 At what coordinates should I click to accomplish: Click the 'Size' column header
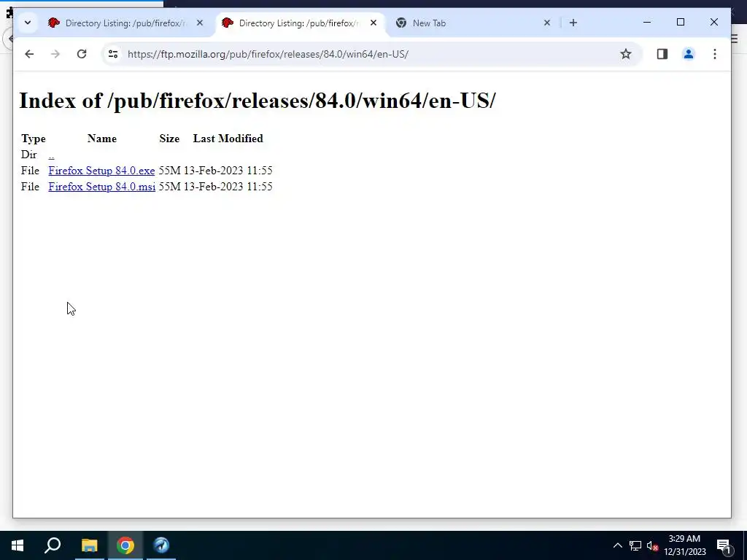coord(169,139)
